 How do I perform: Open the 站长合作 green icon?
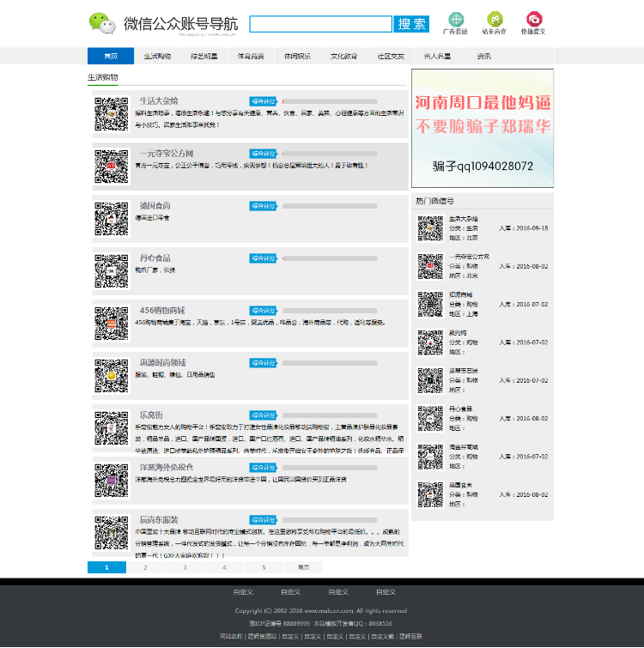tap(495, 20)
